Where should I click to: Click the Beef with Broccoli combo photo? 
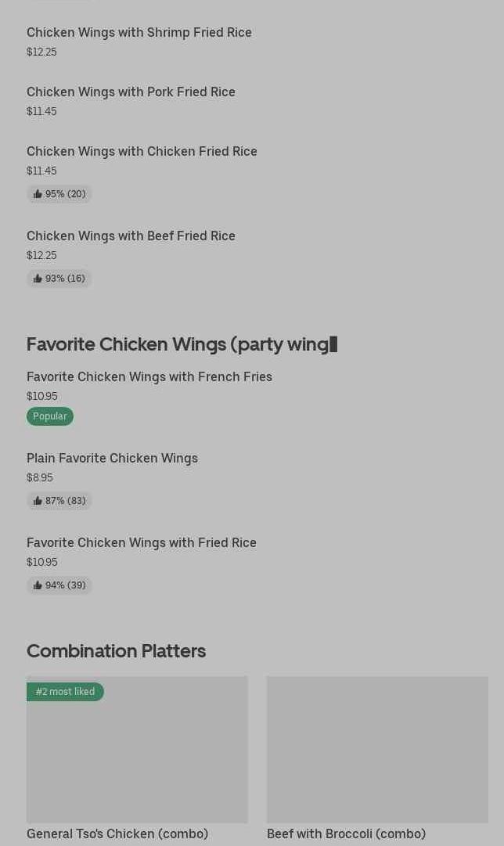pyautogui.click(x=377, y=749)
